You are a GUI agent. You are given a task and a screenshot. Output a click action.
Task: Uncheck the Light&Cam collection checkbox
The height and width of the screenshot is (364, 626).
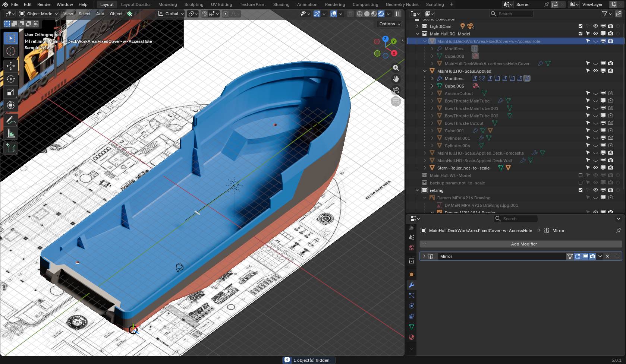(x=580, y=26)
